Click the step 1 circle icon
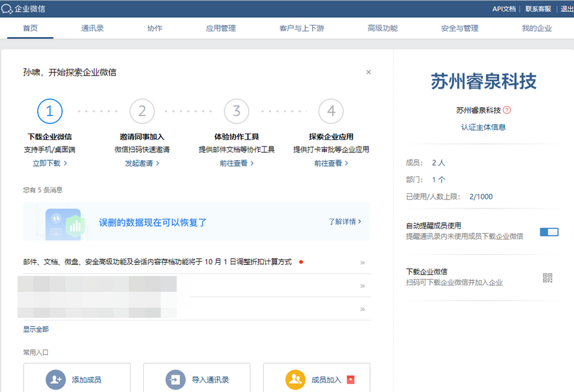The height and width of the screenshot is (392, 574). click(50, 111)
